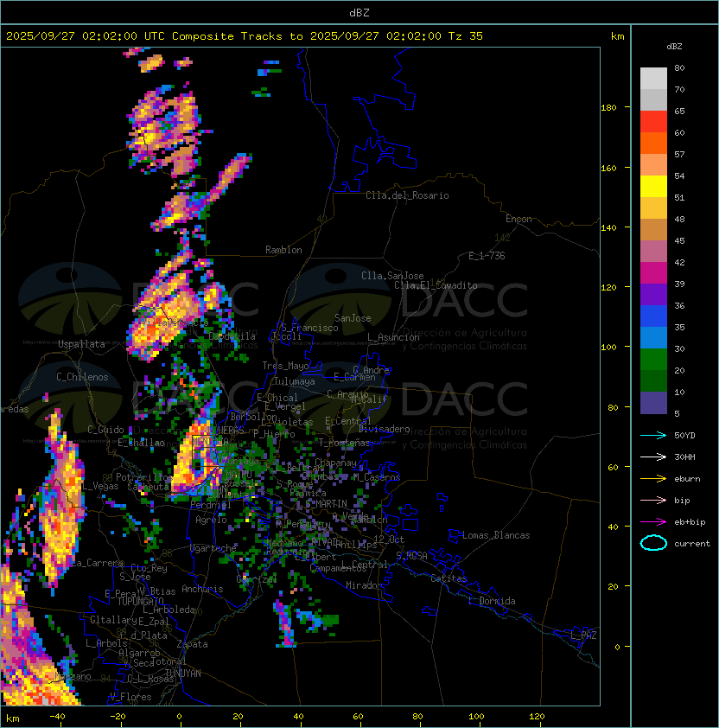Screen dimensions: 719x728
Task: Click the 'Lomas_Blancas' map label
Action: coord(496,535)
